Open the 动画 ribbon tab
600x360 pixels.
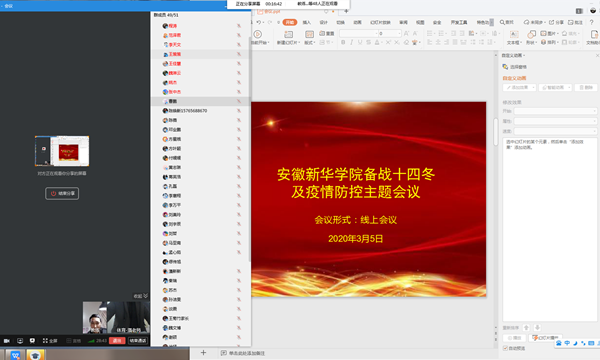click(x=357, y=22)
